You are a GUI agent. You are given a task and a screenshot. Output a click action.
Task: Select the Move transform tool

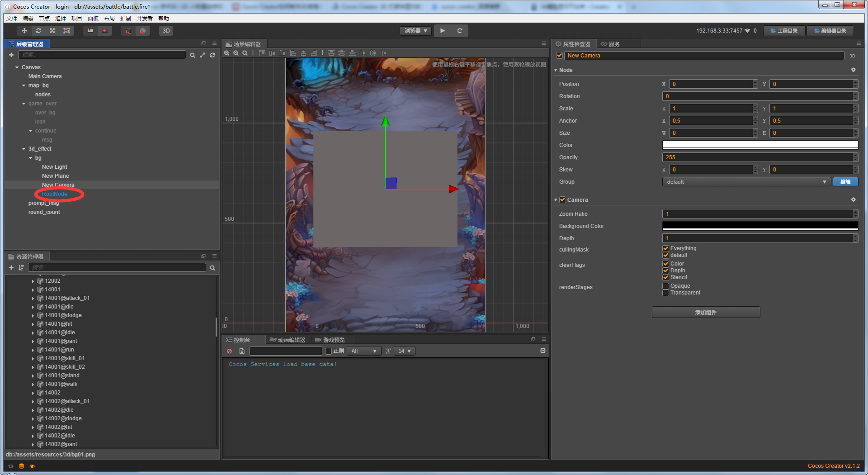tap(24, 31)
